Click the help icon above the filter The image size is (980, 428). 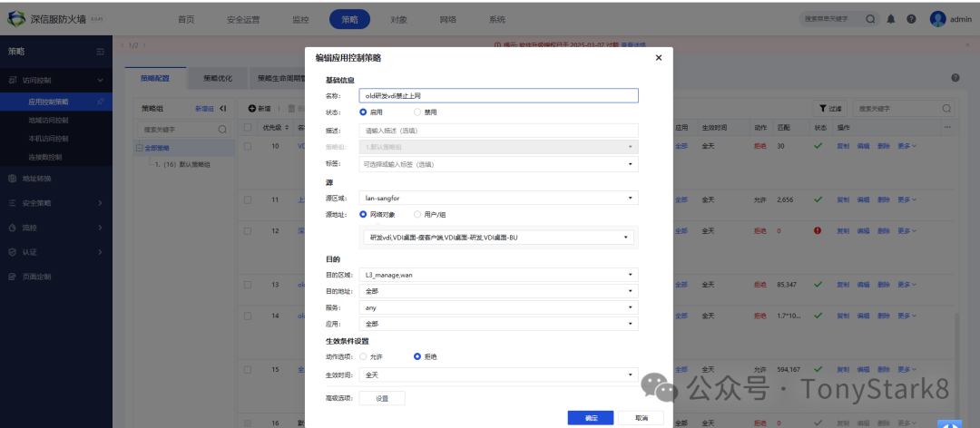pyautogui.click(x=955, y=78)
